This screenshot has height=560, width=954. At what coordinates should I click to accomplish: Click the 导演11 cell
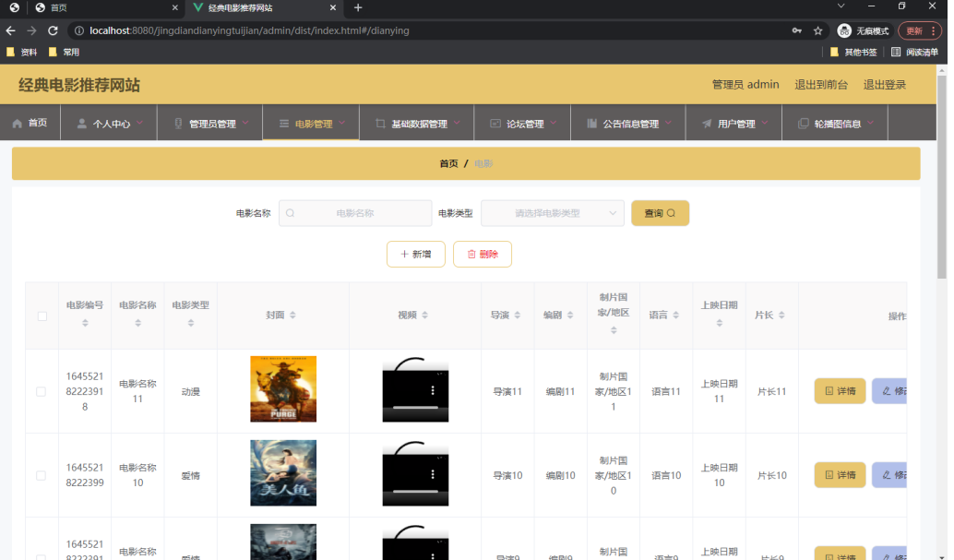coord(507,391)
